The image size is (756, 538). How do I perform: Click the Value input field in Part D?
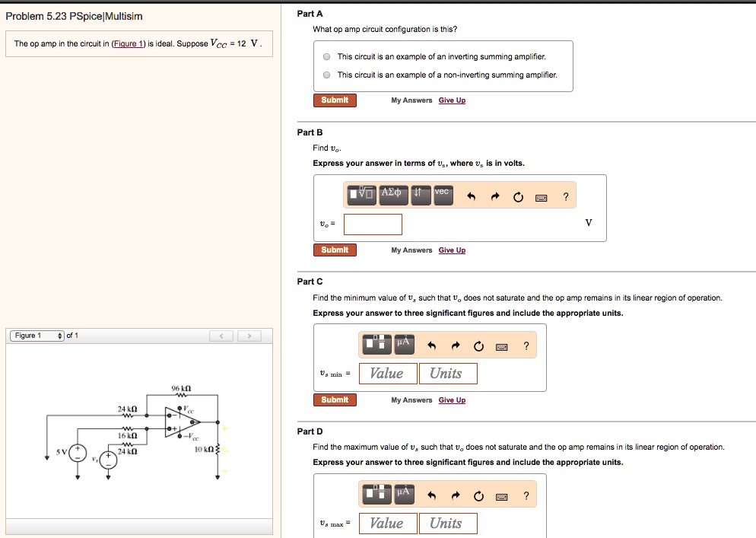click(x=388, y=523)
